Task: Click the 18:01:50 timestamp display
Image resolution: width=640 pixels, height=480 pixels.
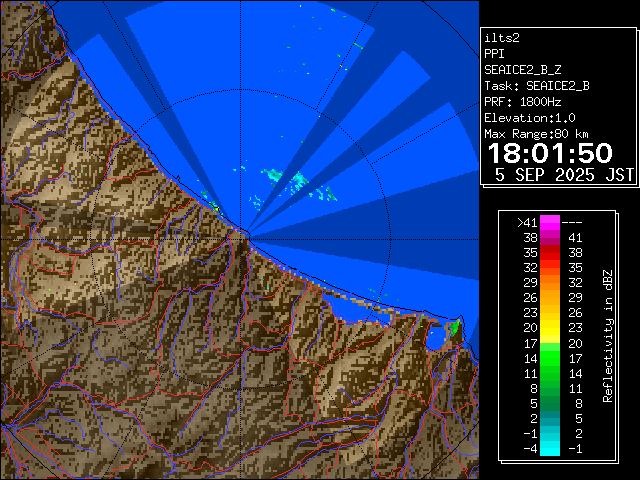Action: click(549, 152)
